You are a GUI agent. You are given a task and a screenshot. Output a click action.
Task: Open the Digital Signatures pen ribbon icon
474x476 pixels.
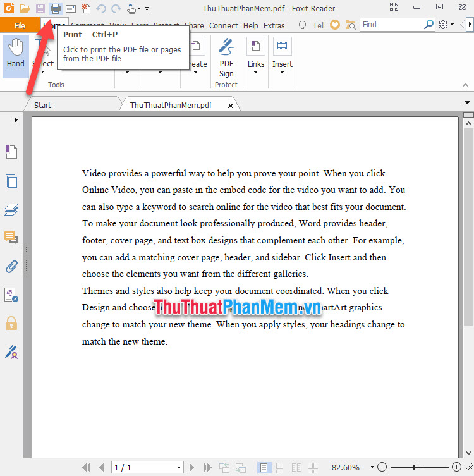pos(11,352)
